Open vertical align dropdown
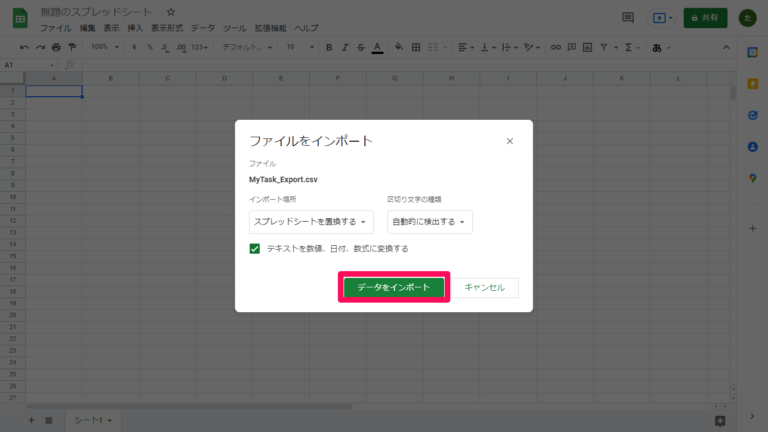The width and height of the screenshot is (768, 432). [x=488, y=48]
